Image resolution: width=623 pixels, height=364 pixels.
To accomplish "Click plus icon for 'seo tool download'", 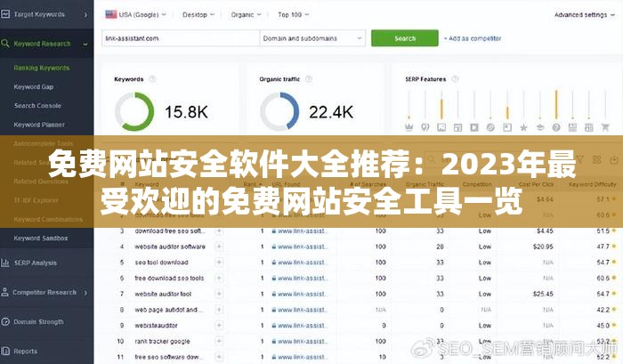I will [219, 263].
